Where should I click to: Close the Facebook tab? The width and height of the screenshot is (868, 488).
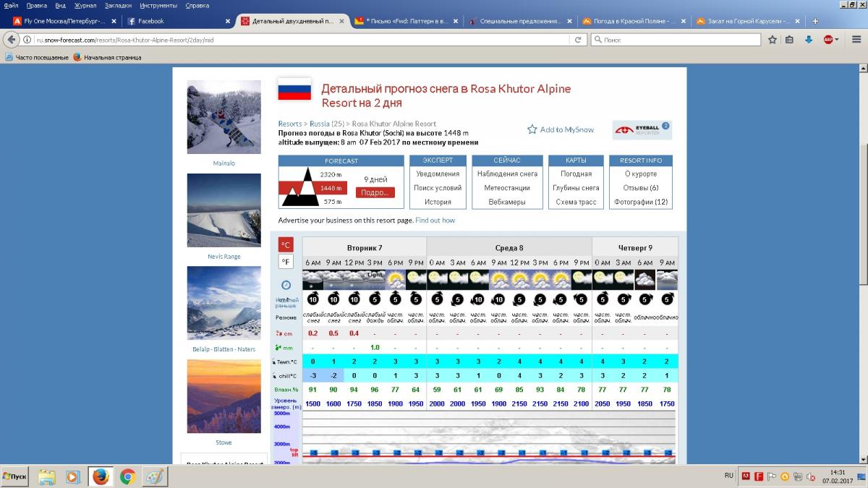pos(228,21)
